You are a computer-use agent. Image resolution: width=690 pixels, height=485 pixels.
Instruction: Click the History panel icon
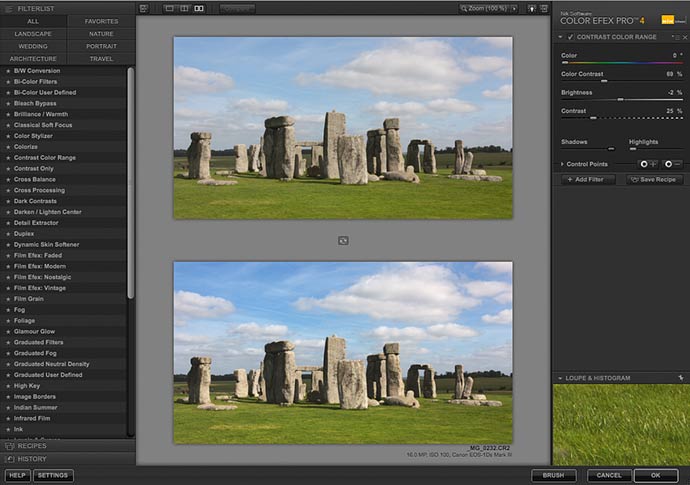coord(9,459)
